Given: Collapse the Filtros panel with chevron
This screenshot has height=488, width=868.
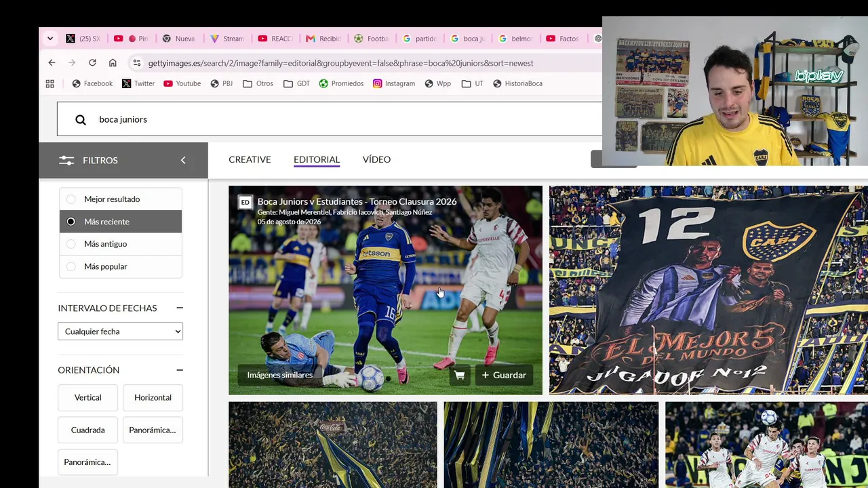Looking at the screenshot, I should tap(182, 160).
